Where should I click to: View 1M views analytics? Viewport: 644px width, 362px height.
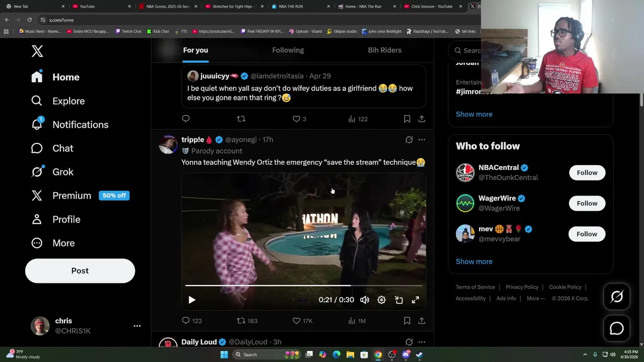(357, 321)
